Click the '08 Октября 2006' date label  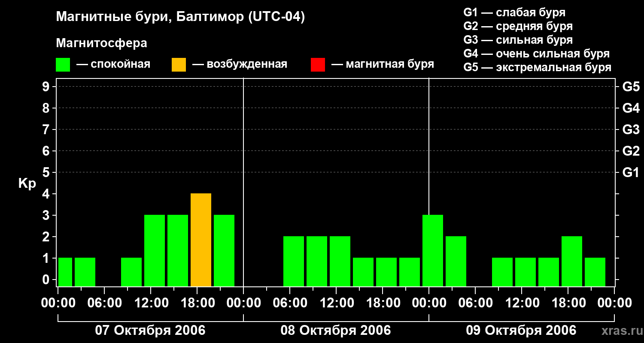tap(336, 331)
